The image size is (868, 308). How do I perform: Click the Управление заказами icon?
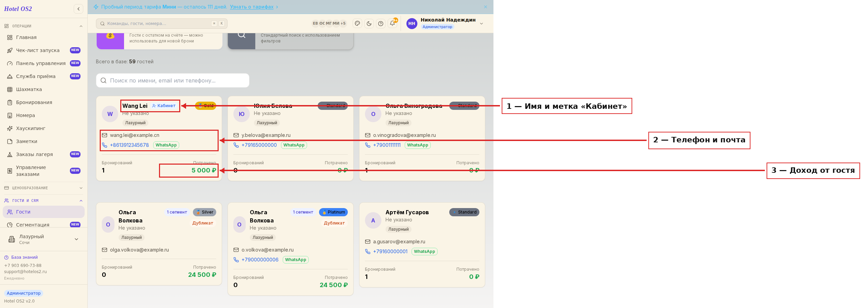point(10,171)
